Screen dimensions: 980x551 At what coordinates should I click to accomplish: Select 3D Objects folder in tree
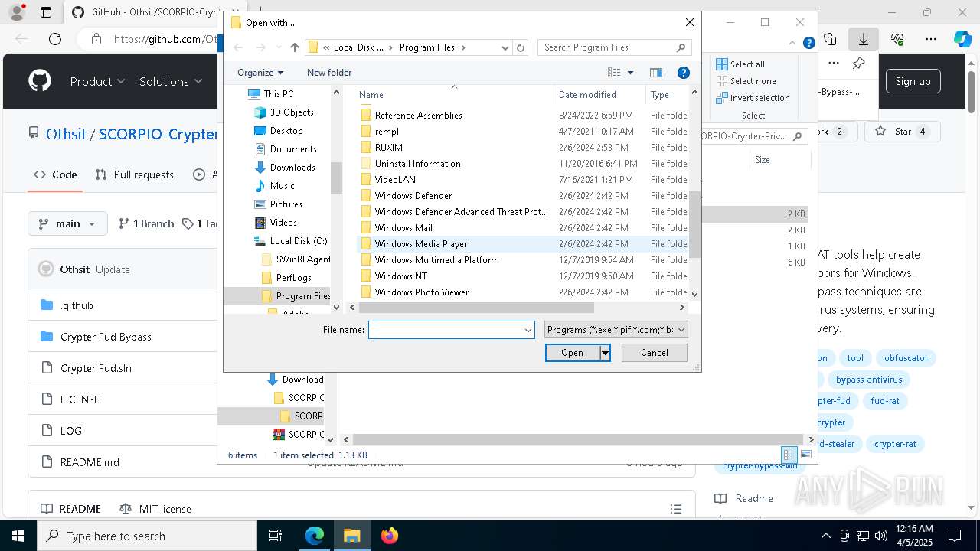coord(292,112)
